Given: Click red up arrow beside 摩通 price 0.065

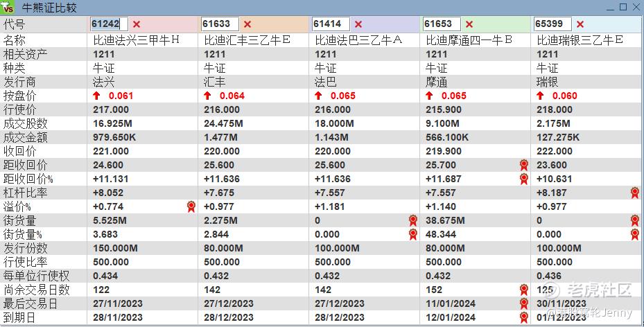Looking at the screenshot, I should (x=429, y=96).
